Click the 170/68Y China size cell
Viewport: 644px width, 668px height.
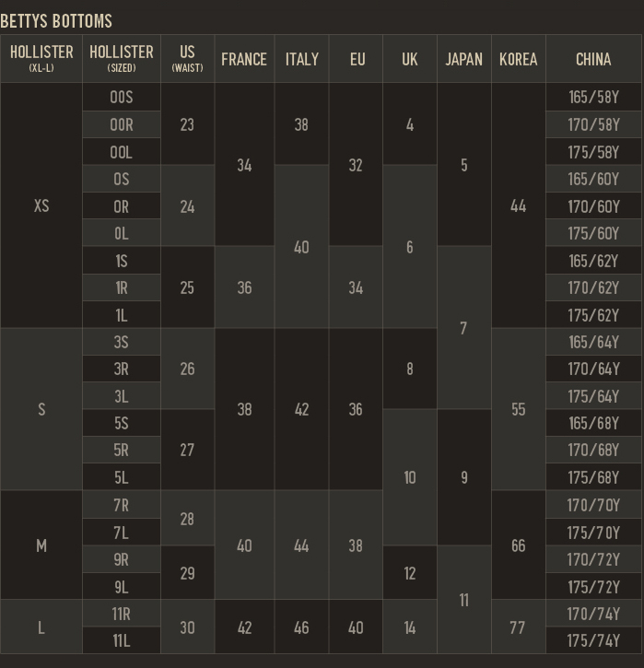coord(593,450)
